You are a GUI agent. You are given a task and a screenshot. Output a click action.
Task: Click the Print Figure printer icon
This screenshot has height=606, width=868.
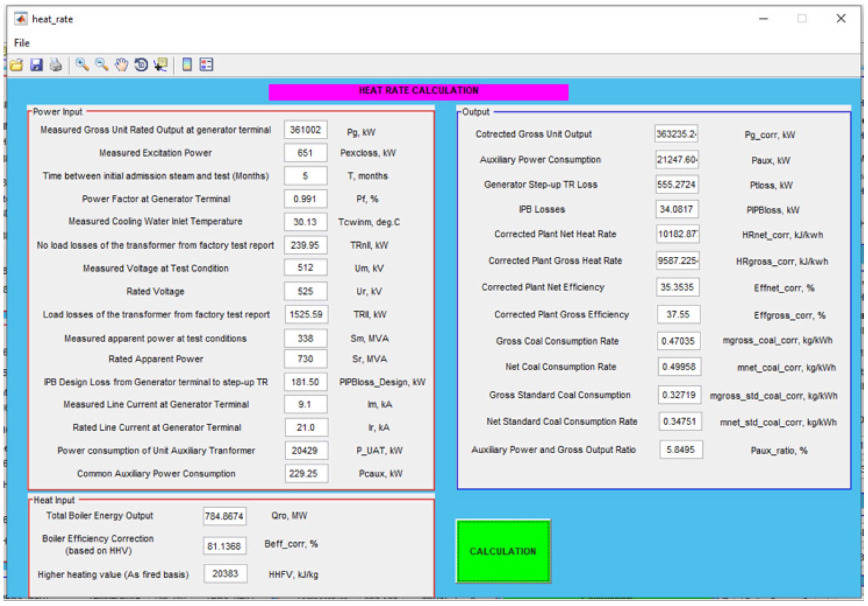tap(56, 65)
